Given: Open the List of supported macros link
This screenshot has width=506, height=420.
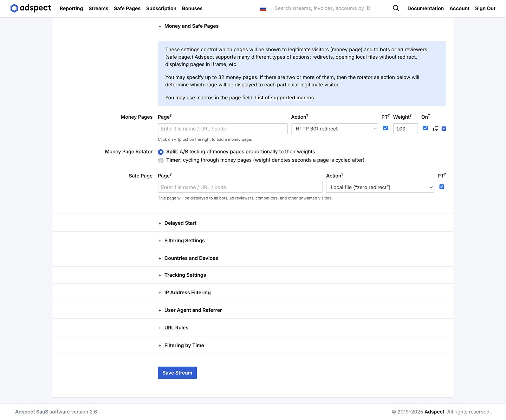Looking at the screenshot, I should (284, 98).
